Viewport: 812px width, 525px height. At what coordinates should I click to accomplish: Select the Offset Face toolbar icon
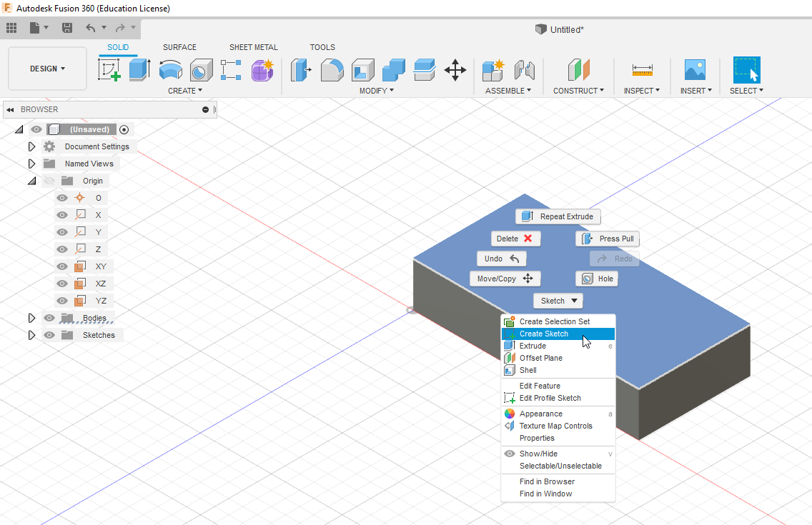(x=425, y=70)
